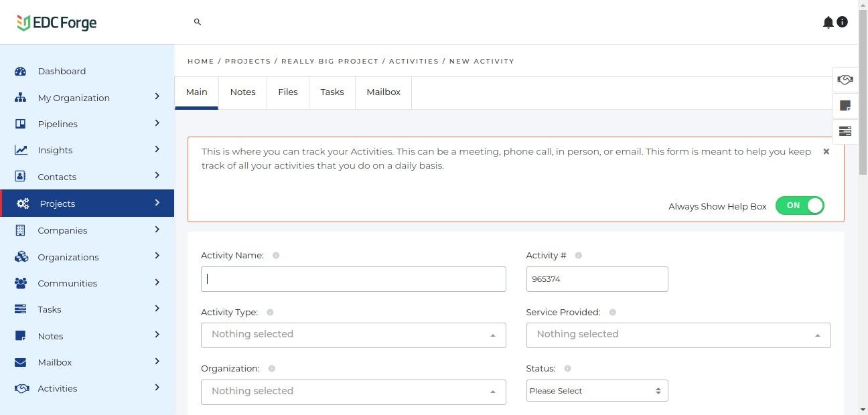Screen dimensions: 868x415
Task: Switch to the Files tab
Action: (x=288, y=92)
